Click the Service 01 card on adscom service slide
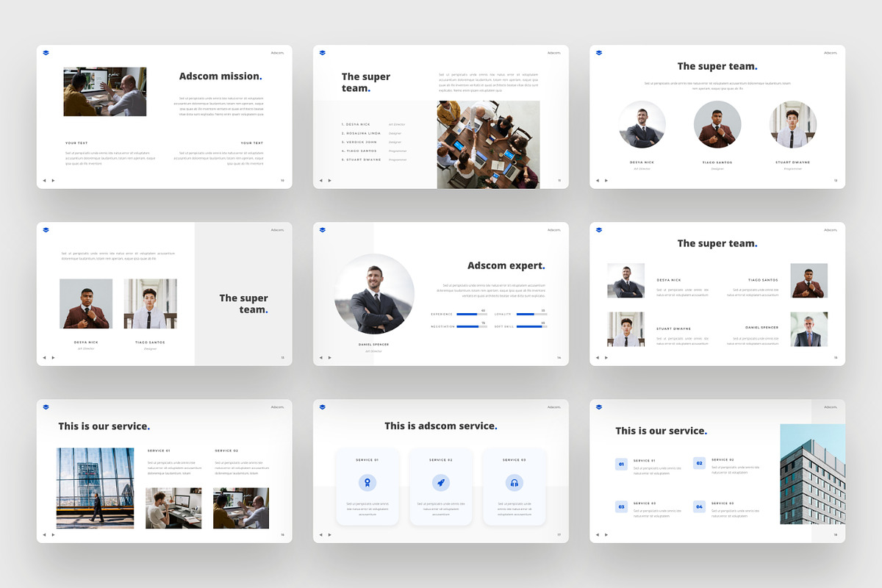The width and height of the screenshot is (882, 588). (x=367, y=487)
